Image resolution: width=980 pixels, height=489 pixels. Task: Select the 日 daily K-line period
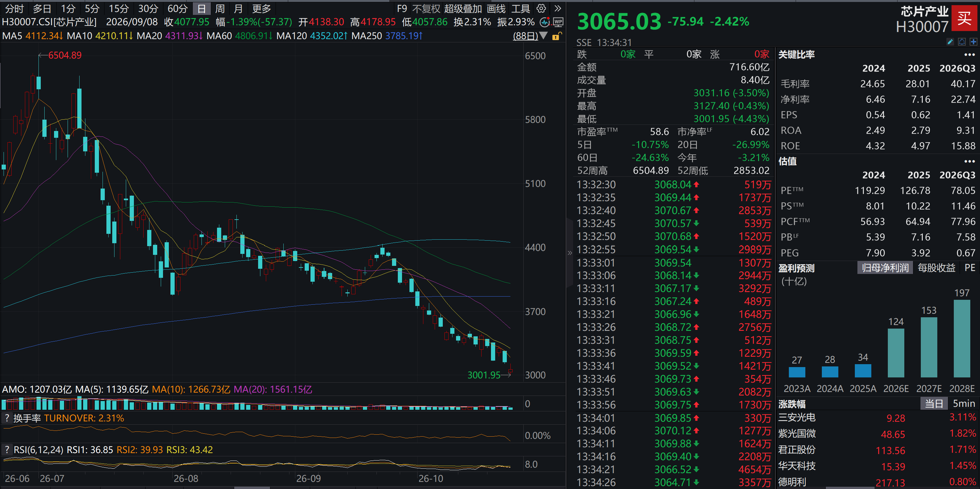pos(201,8)
